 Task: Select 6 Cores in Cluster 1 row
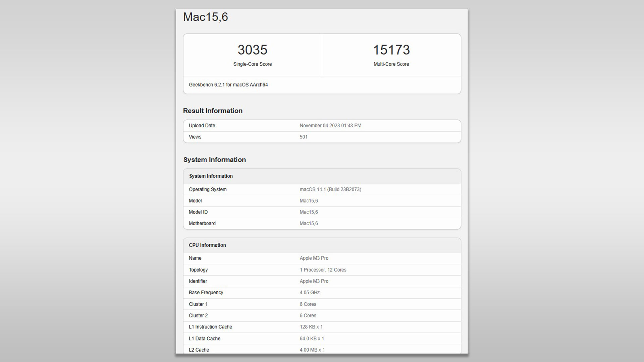[x=308, y=304]
